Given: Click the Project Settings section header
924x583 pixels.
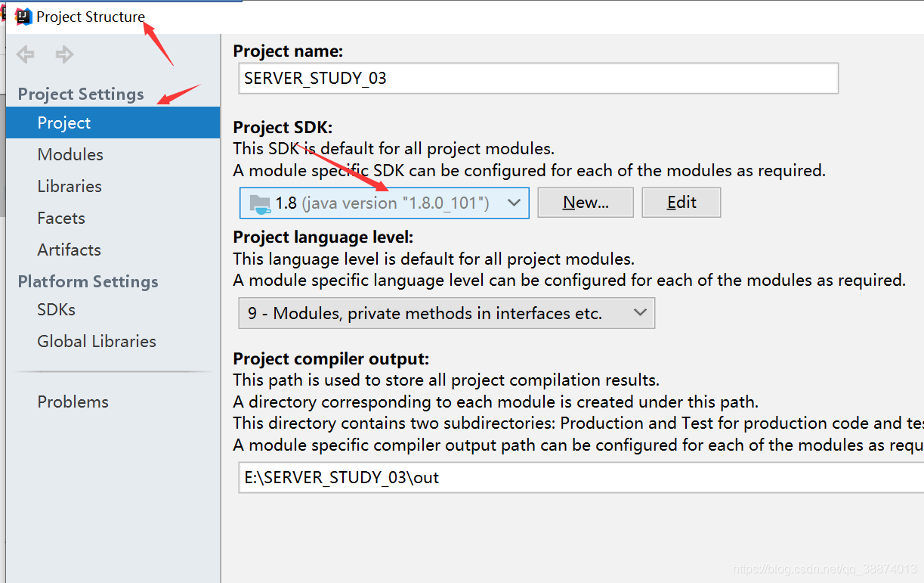Looking at the screenshot, I should pos(80,94).
